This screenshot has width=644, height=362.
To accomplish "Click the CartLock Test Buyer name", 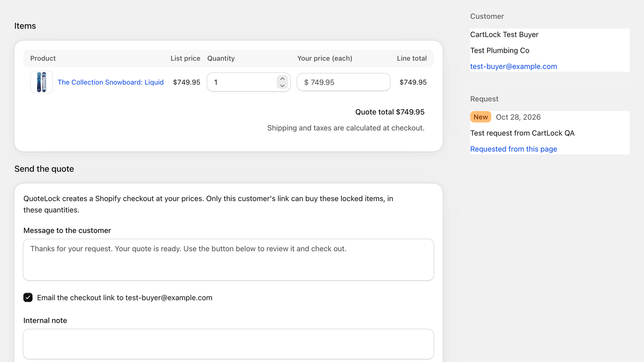I will (x=504, y=35).
